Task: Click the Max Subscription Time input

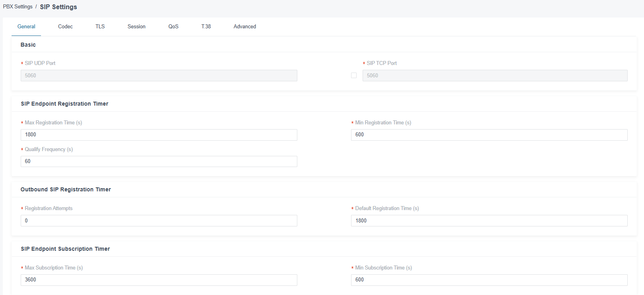Action: pyautogui.click(x=159, y=280)
